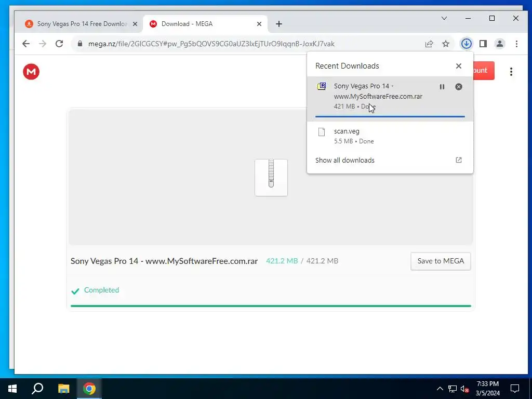
Task: Close the Sony Vegas Pro 14 tab
Action: click(x=135, y=24)
